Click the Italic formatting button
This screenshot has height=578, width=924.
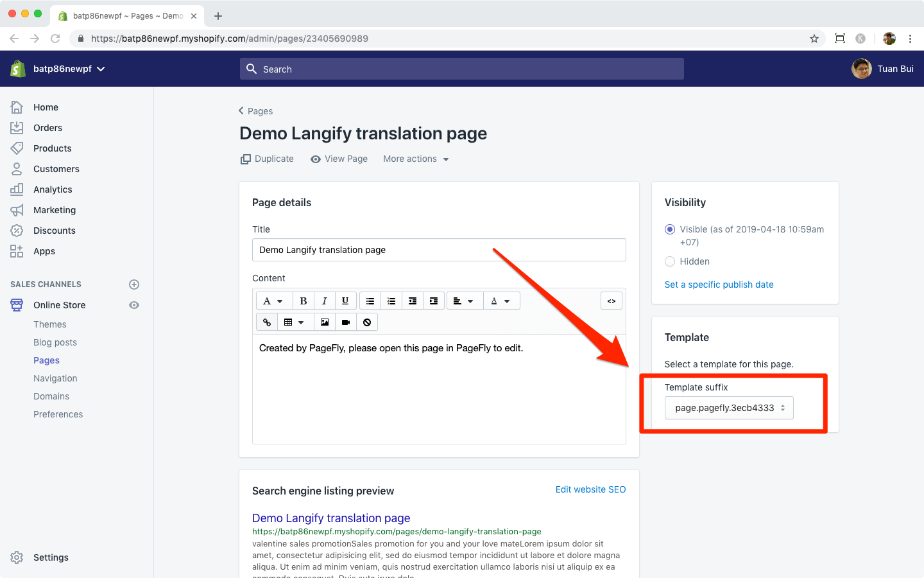(x=325, y=301)
